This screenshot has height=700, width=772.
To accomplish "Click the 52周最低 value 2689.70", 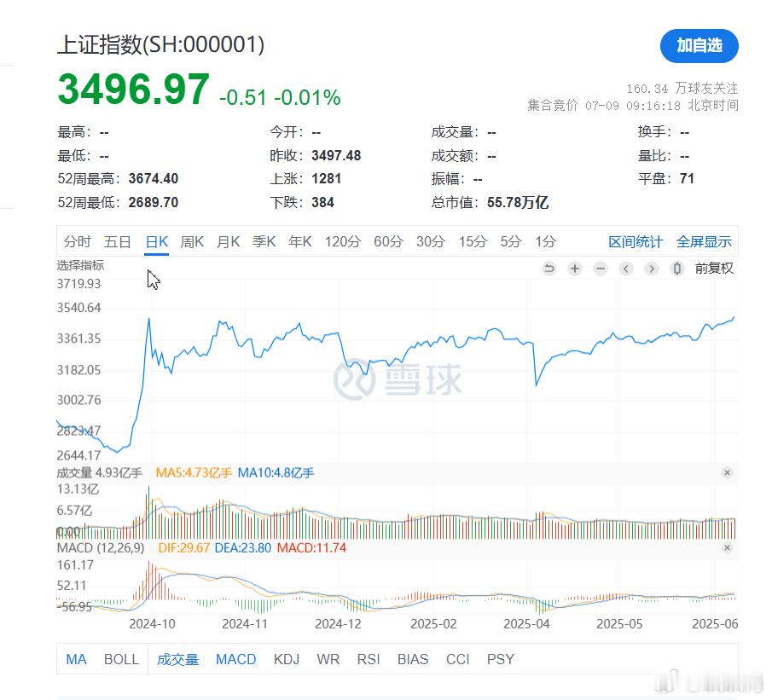I will coord(154,202).
